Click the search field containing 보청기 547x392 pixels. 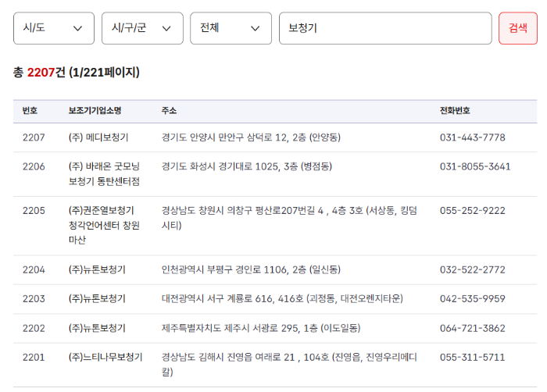pos(385,28)
